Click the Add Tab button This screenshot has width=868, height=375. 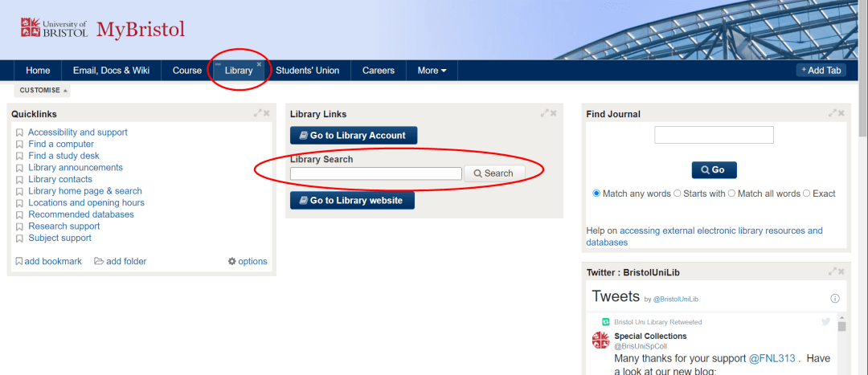point(821,70)
